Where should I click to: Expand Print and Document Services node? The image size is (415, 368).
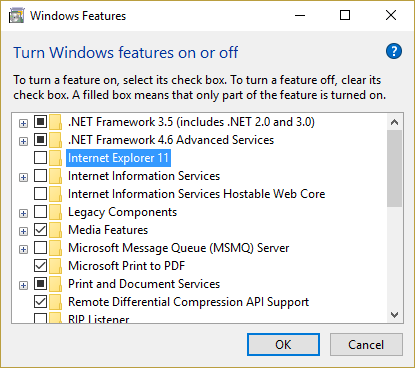click(23, 286)
